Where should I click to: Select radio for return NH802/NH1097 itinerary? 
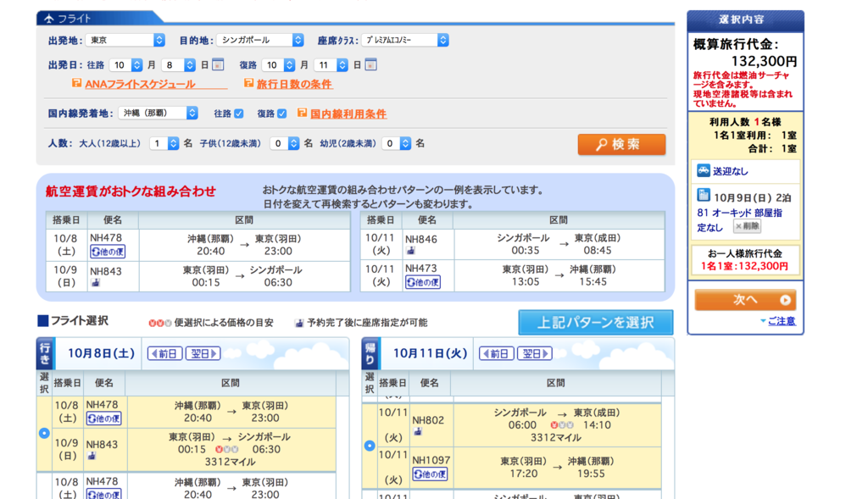click(x=370, y=446)
